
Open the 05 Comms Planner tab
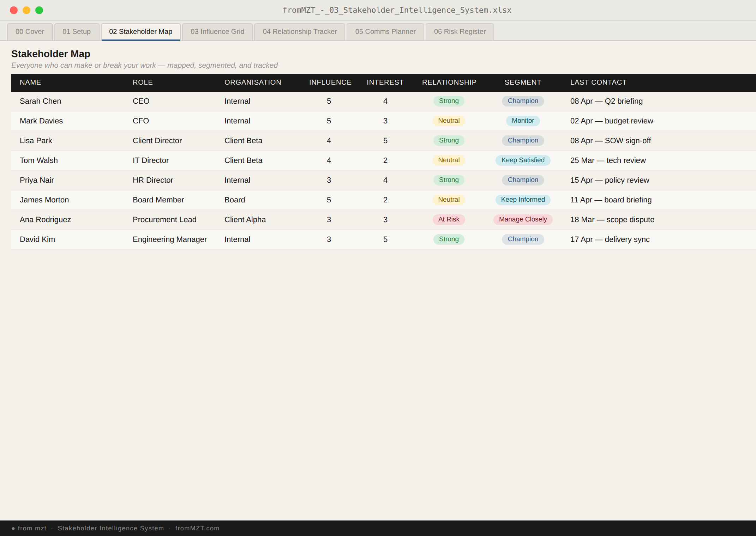[385, 32]
